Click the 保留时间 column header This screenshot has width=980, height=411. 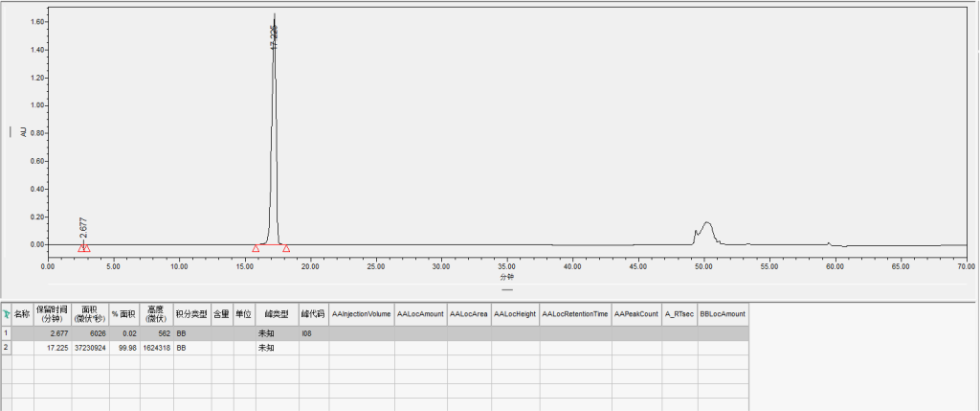click(x=52, y=313)
